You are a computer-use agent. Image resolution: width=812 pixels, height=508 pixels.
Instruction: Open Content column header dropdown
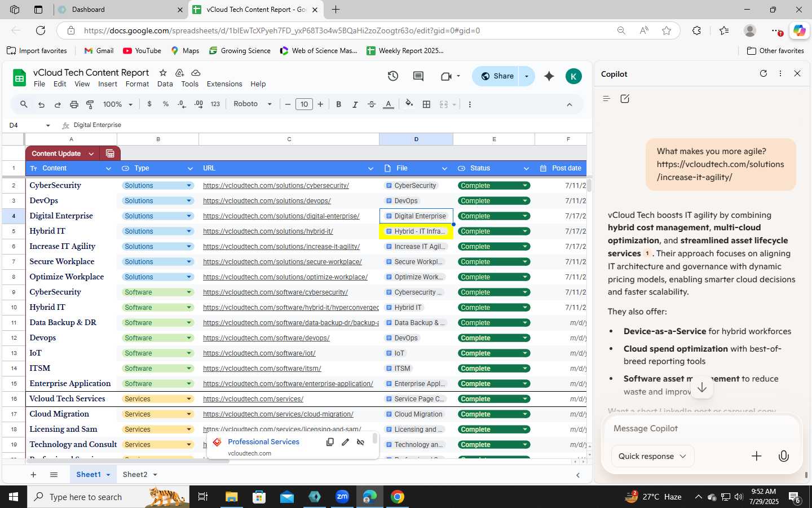pos(108,168)
